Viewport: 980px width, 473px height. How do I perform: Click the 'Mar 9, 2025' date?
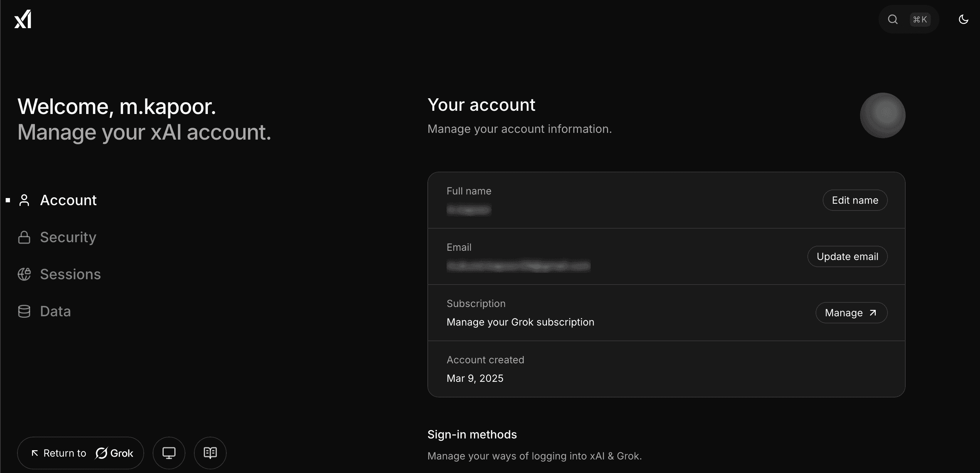(475, 378)
